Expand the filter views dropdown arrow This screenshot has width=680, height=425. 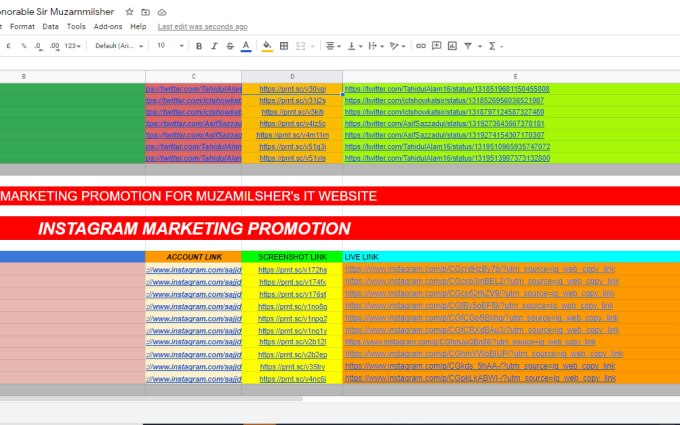[480, 46]
